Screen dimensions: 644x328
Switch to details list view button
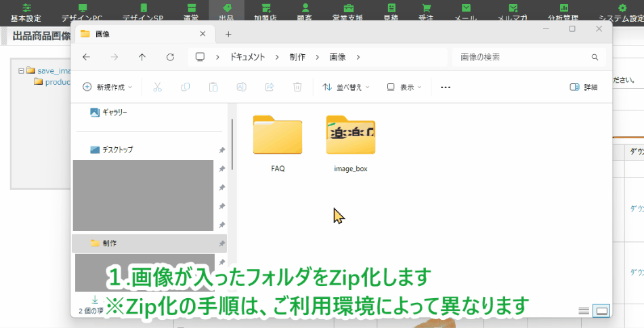point(584,311)
